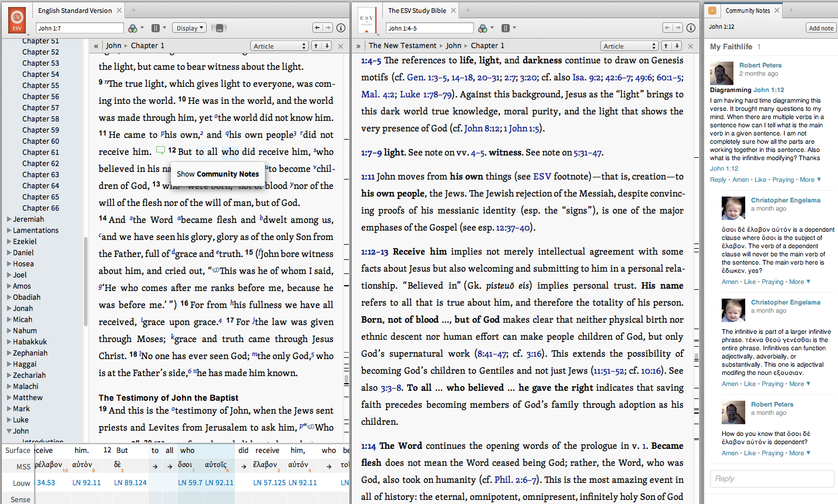Toggle the interlinear ribbon display button
838x504 pixels.
pyautogui.click(x=220, y=28)
